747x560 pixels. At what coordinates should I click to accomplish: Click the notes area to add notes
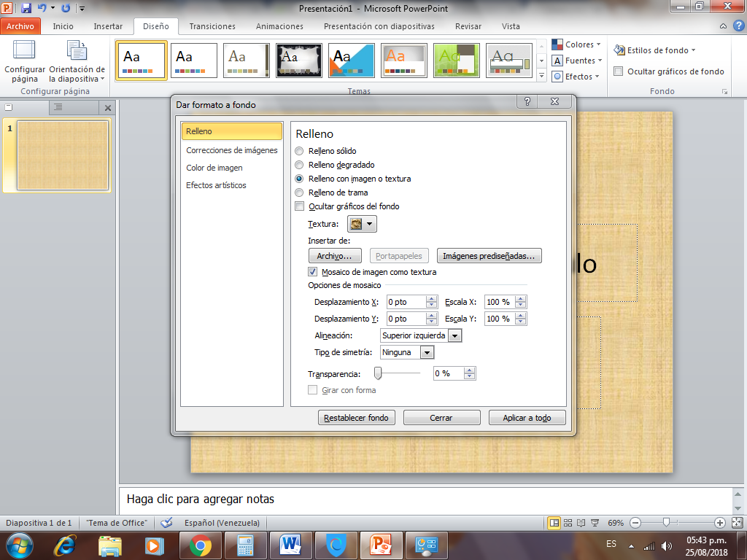pos(425,499)
